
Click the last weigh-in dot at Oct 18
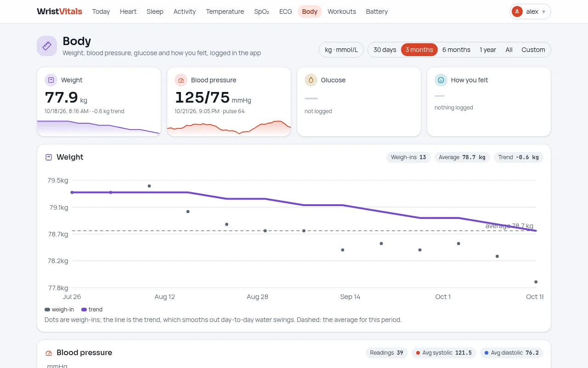pos(536,282)
